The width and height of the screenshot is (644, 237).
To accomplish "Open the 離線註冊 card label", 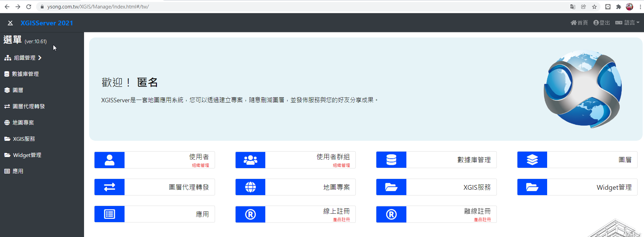I will click(x=477, y=211).
